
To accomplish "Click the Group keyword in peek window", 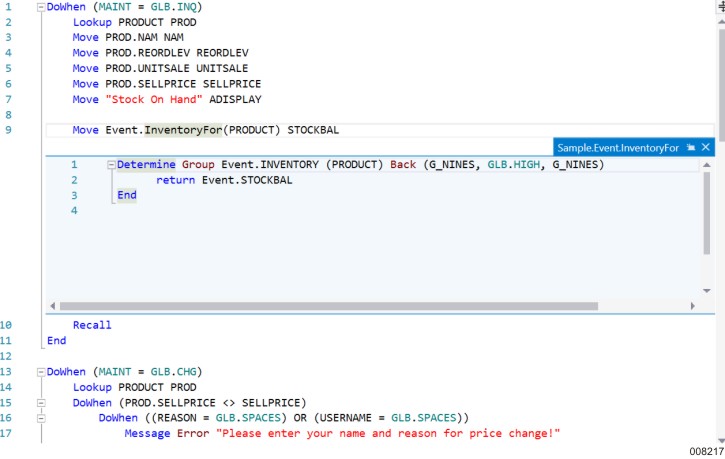I will click(x=198, y=165).
